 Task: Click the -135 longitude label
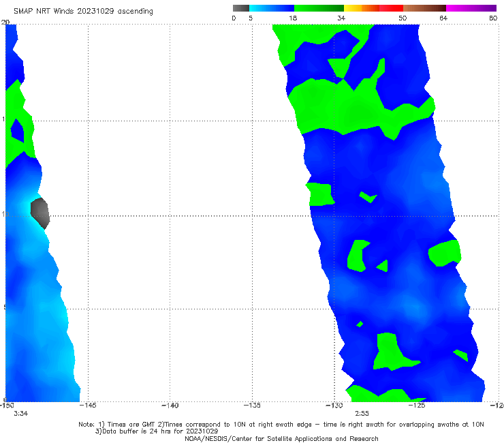click(252, 406)
